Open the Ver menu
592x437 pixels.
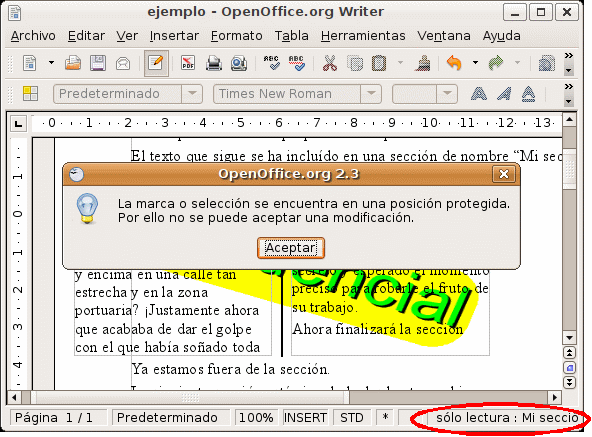127,36
